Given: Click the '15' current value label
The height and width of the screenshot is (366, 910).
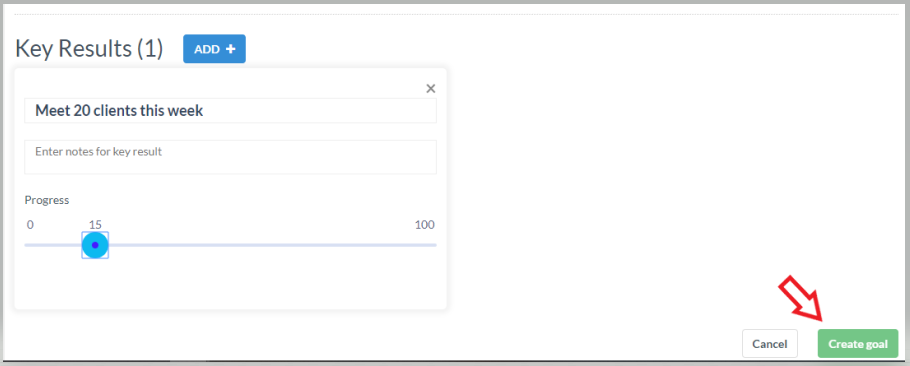Looking at the screenshot, I should (95, 225).
